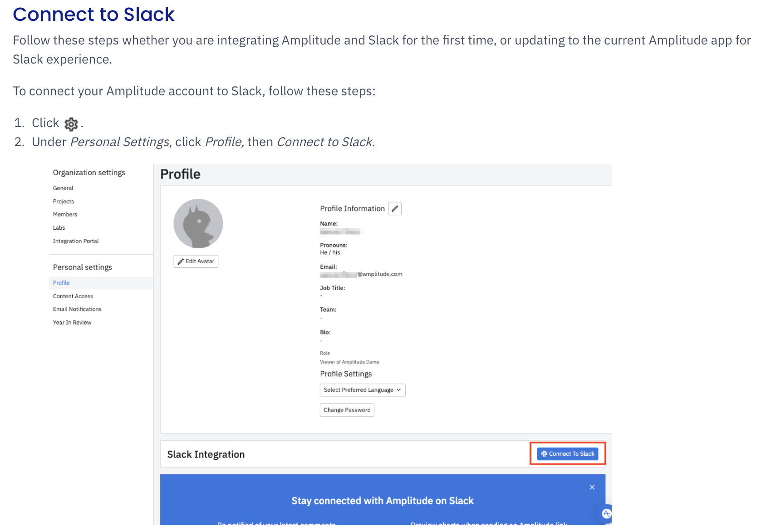Viewport: 766px width, 532px height.
Task: Click the Slack Integration section title
Action: point(206,454)
